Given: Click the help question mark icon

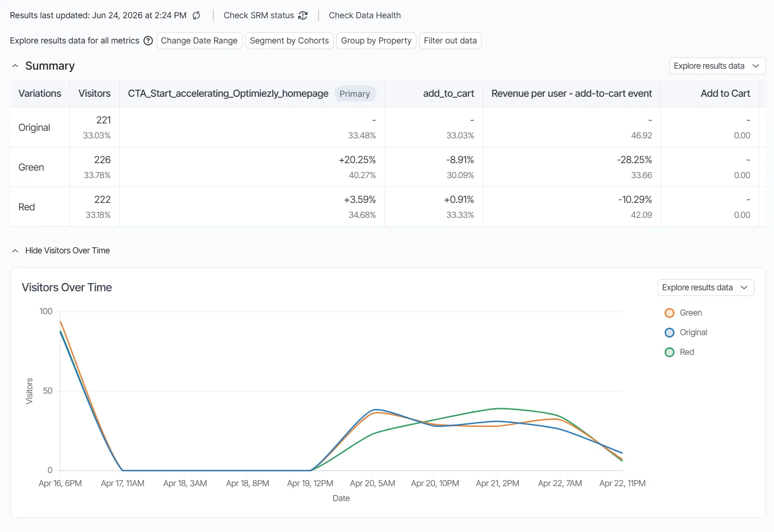Looking at the screenshot, I should point(148,41).
